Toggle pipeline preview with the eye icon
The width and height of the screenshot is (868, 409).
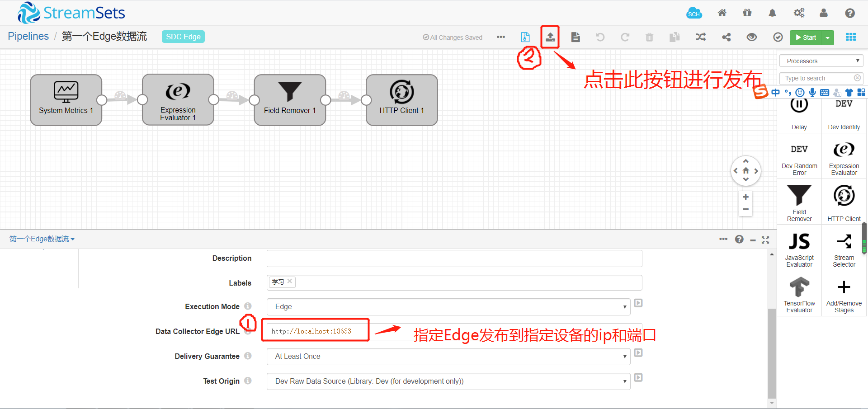[x=752, y=37]
